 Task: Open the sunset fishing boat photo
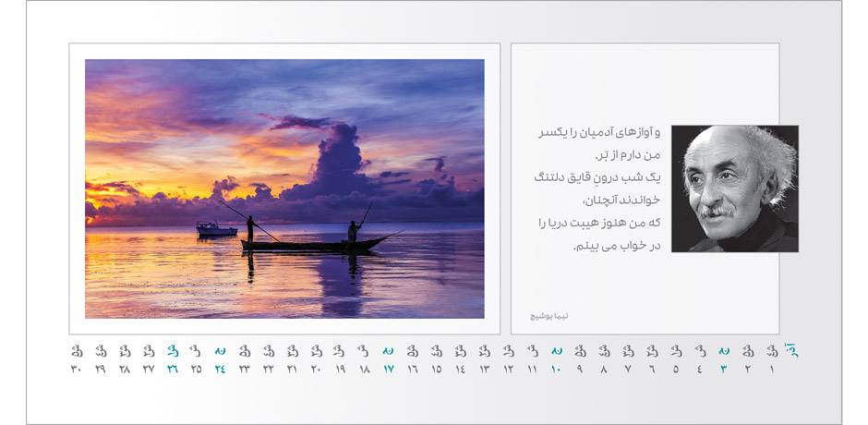point(284,188)
